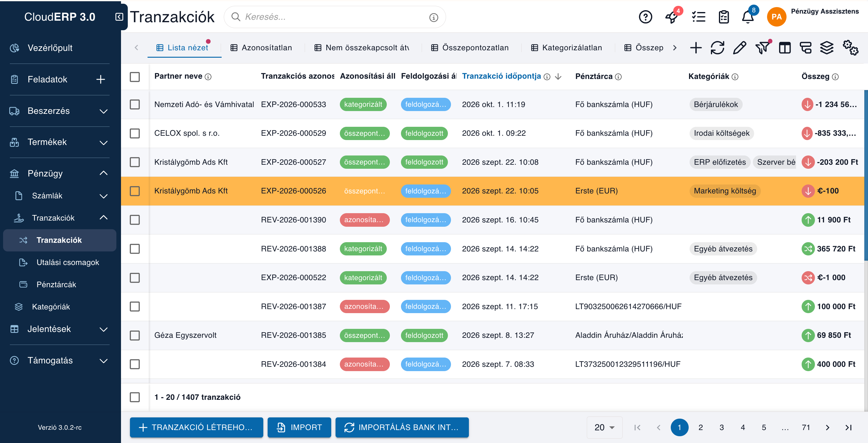Open the page size 20 dropdown
Screen dimensions: 868x443
coord(605,428)
